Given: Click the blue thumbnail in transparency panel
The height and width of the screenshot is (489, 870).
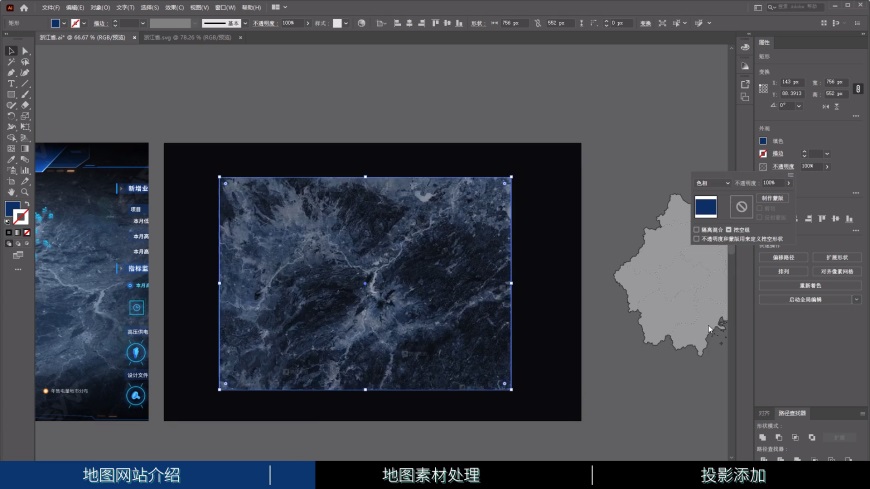Looking at the screenshot, I should click(x=706, y=207).
